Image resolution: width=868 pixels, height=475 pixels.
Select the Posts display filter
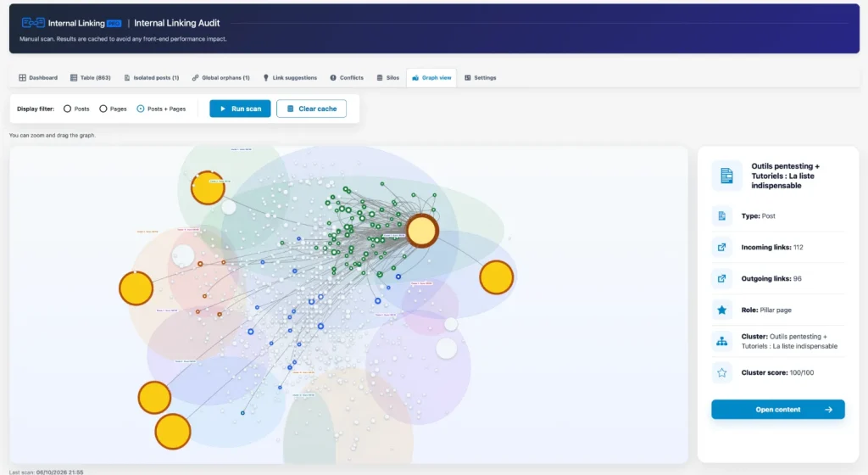point(68,109)
